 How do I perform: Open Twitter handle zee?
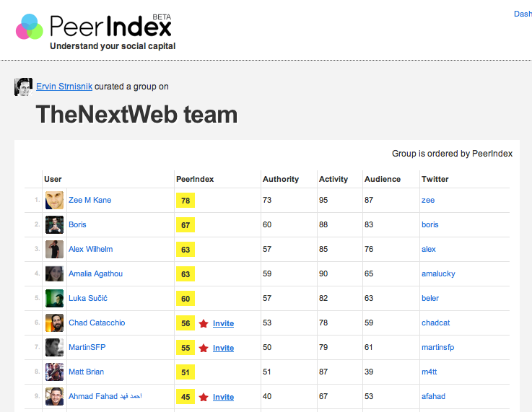[x=428, y=200]
